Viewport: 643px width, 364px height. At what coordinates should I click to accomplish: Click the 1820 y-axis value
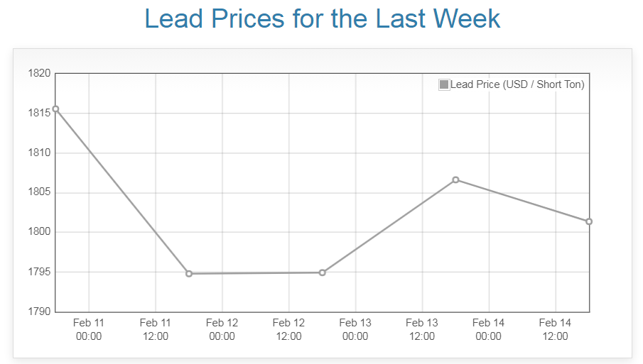coord(38,74)
